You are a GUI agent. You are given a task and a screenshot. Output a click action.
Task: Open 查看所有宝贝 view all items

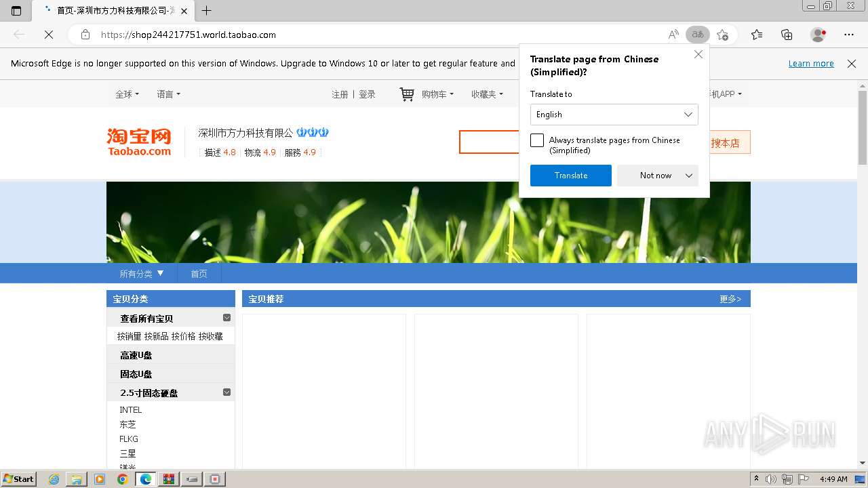pos(146,319)
